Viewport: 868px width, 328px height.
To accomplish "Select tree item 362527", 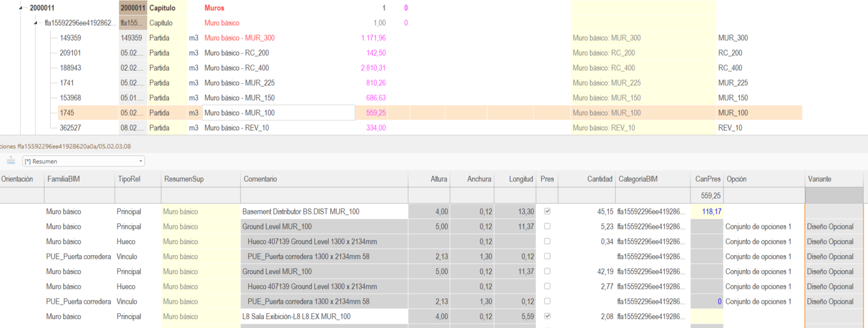I will pos(71,127).
